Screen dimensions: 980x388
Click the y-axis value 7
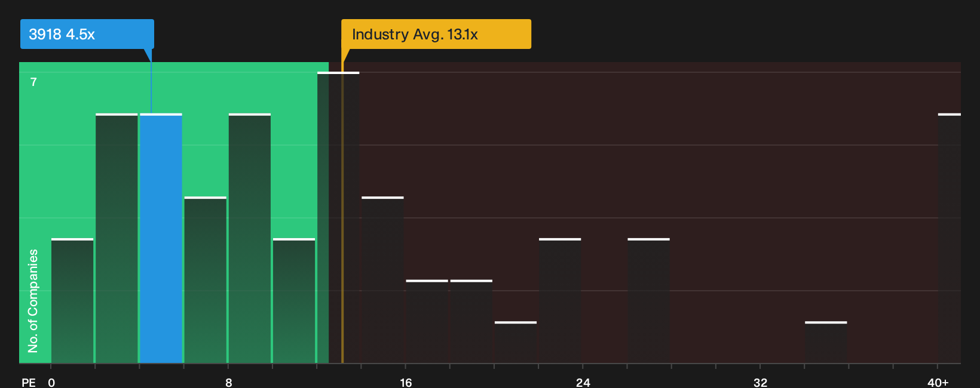[x=33, y=82]
